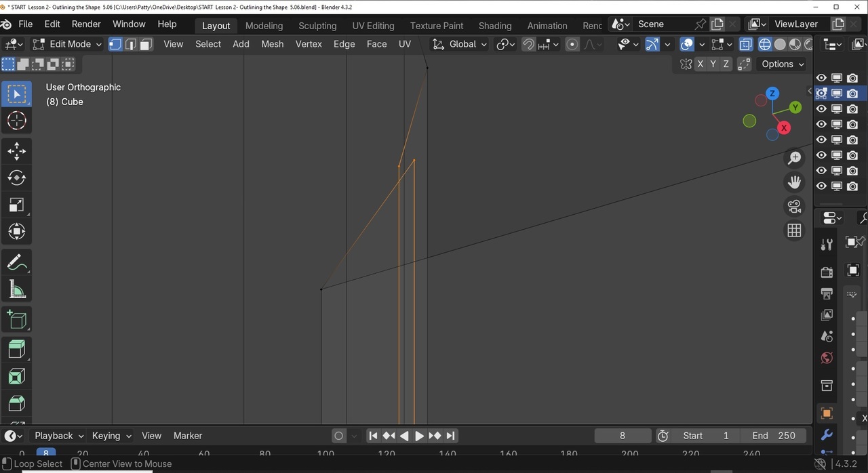Open the Render menu
The height and width of the screenshot is (473, 868).
click(x=86, y=24)
